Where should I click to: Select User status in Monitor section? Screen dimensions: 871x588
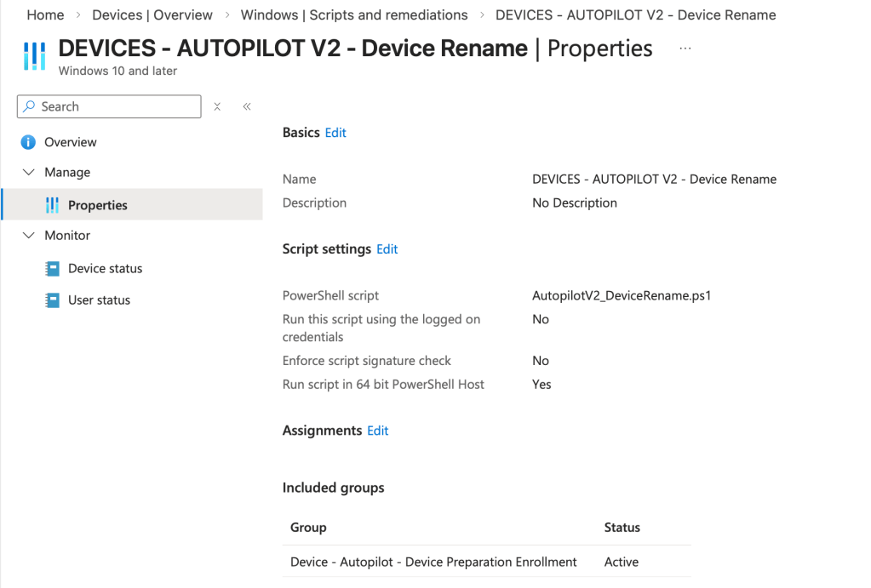pos(99,300)
